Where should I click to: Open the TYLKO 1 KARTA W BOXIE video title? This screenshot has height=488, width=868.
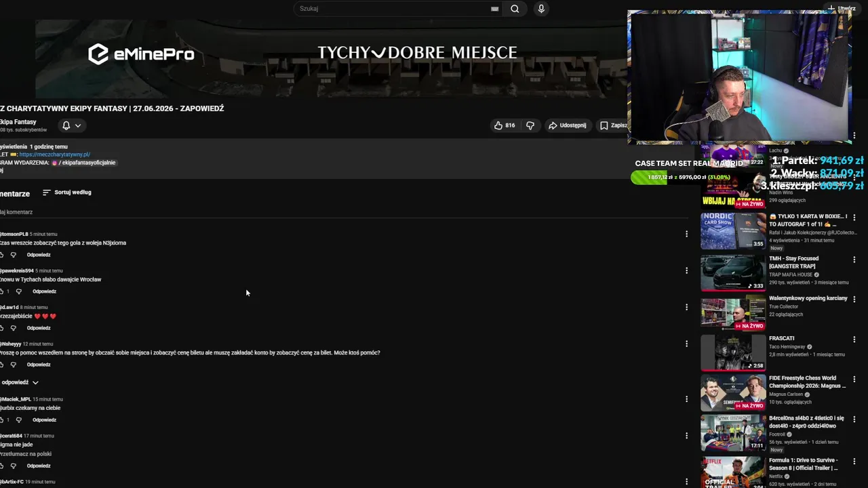(x=808, y=220)
